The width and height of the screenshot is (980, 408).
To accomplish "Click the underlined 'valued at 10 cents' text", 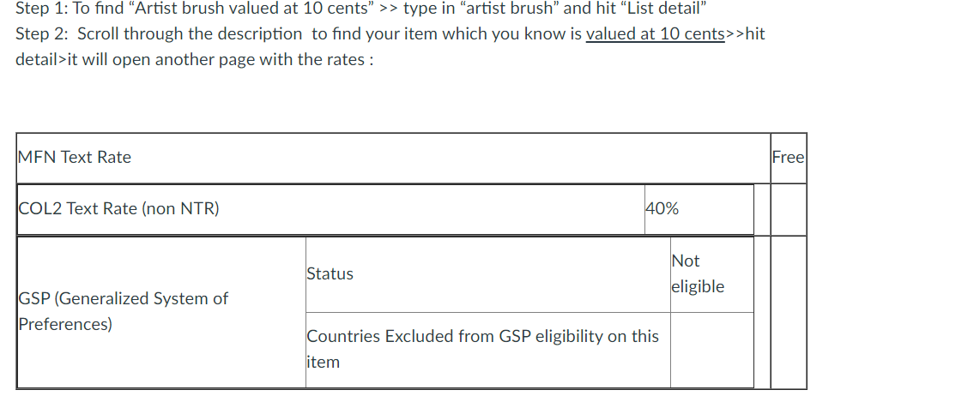I will click(655, 33).
